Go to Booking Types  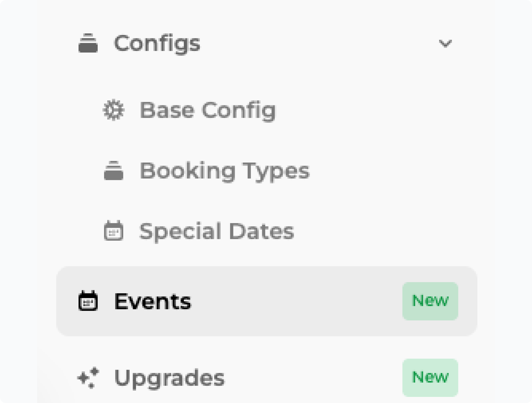coord(224,171)
